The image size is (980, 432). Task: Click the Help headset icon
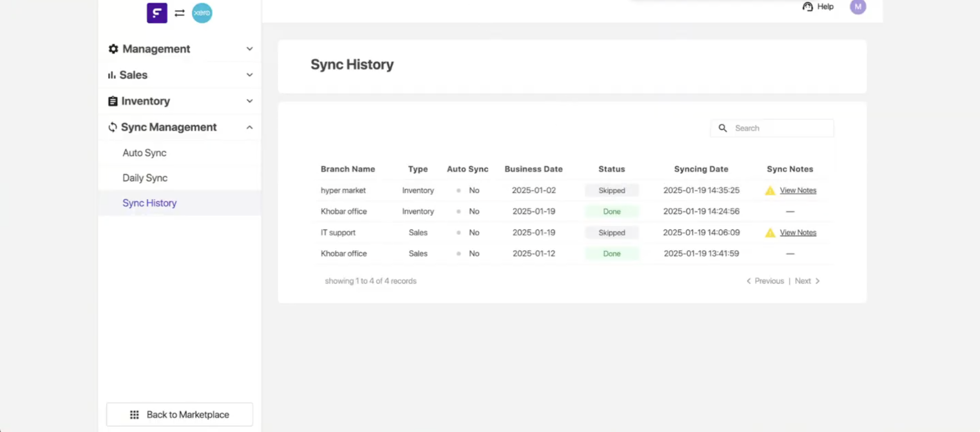point(807,7)
